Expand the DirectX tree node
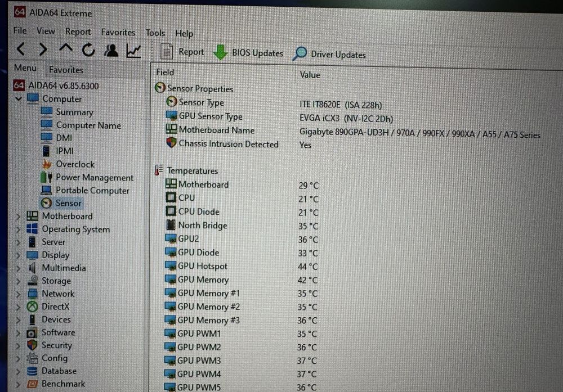 point(19,307)
